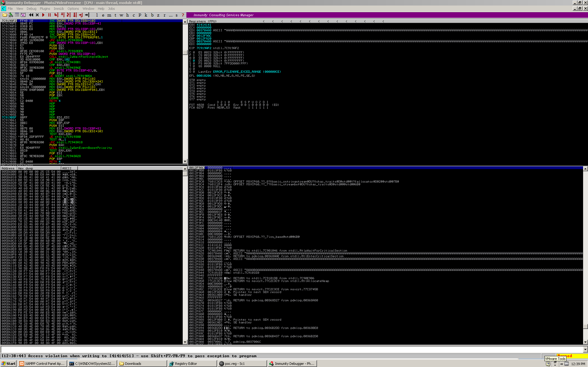This screenshot has height=367, width=588.
Task: Click the Start button on taskbar
Action: [9, 364]
